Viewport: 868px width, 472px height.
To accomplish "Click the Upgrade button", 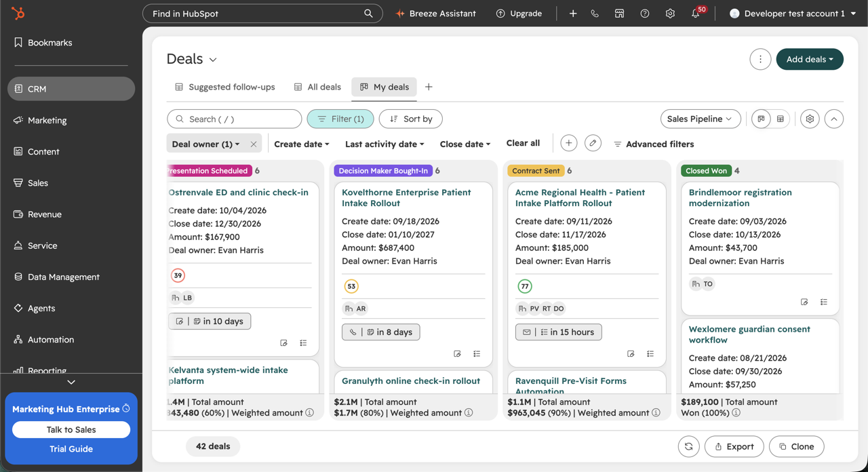I will 519,14.
